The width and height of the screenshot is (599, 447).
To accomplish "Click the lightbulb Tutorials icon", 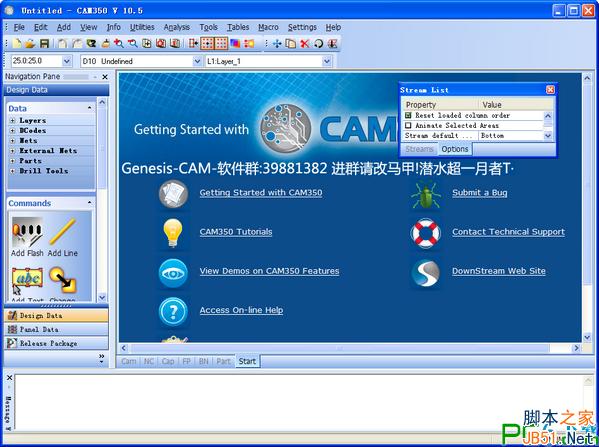I will click(x=173, y=233).
